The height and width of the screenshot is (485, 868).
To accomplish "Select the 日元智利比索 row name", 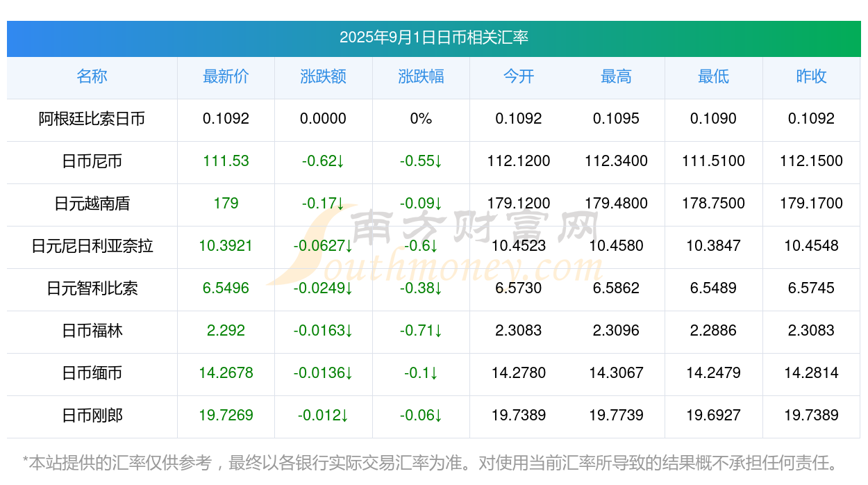I will [x=92, y=288].
